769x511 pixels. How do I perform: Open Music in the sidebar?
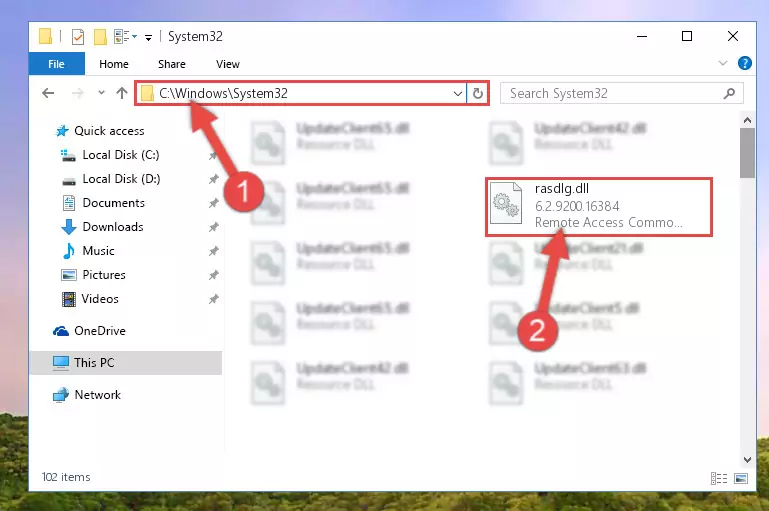click(x=98, y=251)
